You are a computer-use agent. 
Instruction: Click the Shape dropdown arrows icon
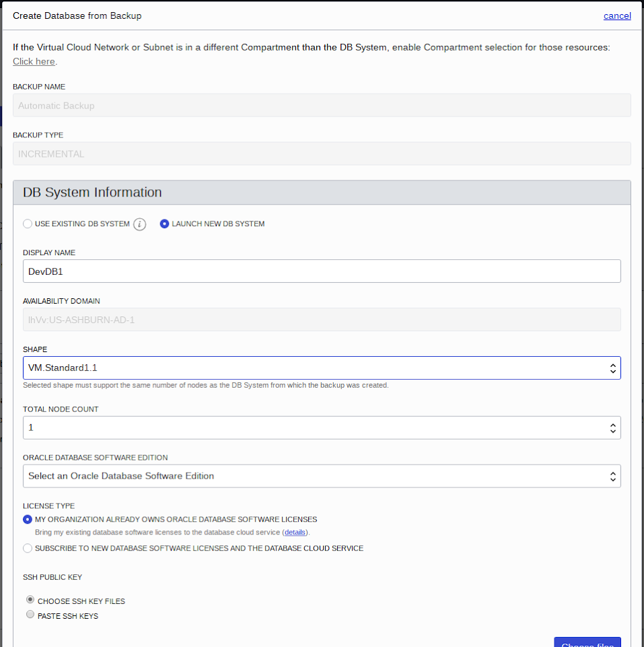[612, 368]
